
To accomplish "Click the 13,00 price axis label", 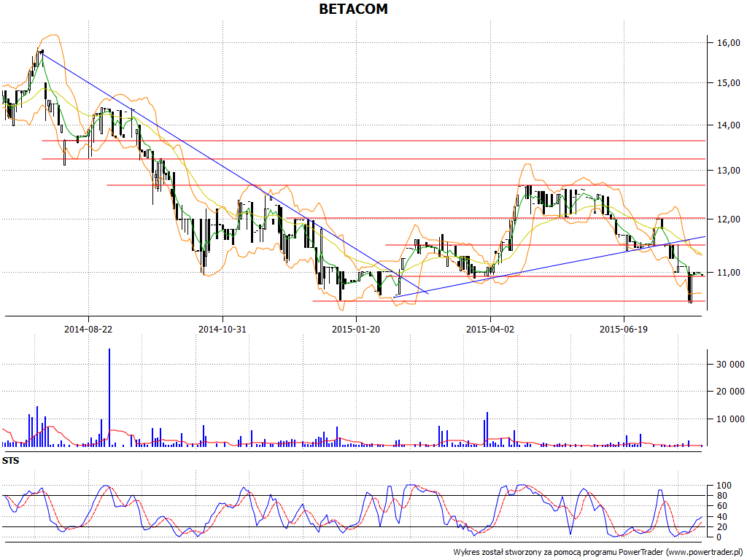I will click(x=729, y=170).
